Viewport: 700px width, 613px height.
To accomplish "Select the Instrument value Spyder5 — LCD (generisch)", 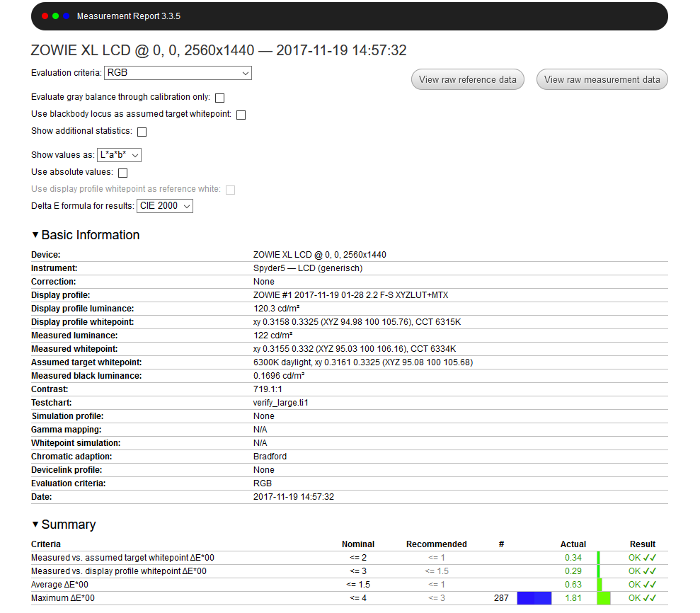I will tap(308, 268).
